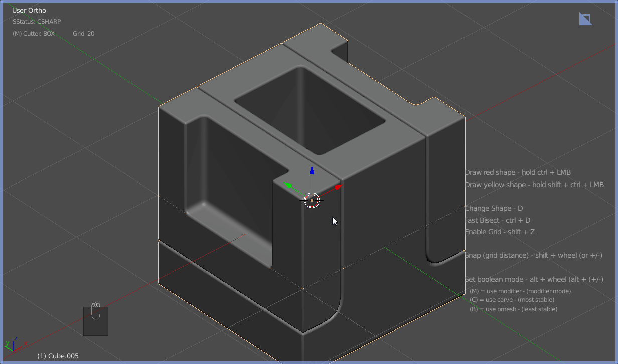Click the "(C) = use carve" option text
Image resolution: width=618 pixels, height=364 pixels.
point(512,300)
